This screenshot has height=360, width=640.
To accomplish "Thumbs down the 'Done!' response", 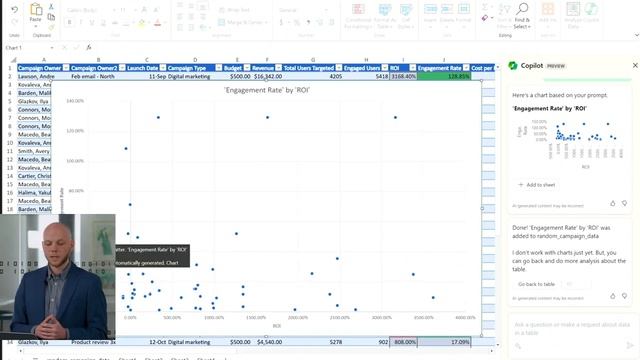I will click(x=624, y=296).
